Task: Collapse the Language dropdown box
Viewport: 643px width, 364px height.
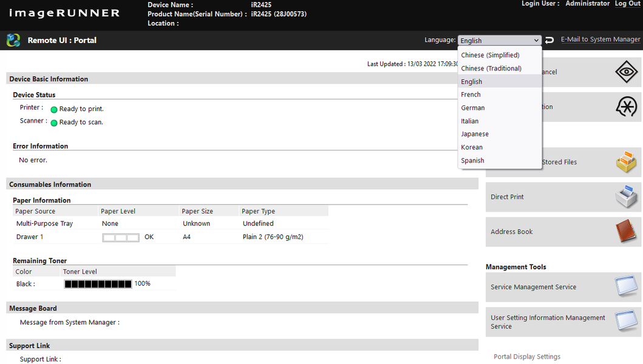Action: (500, 40)
